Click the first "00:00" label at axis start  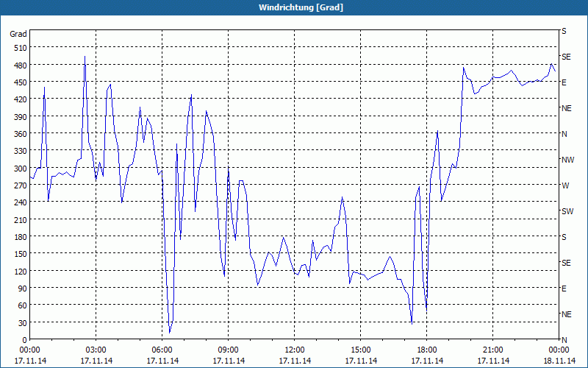[x=29, y=350]
